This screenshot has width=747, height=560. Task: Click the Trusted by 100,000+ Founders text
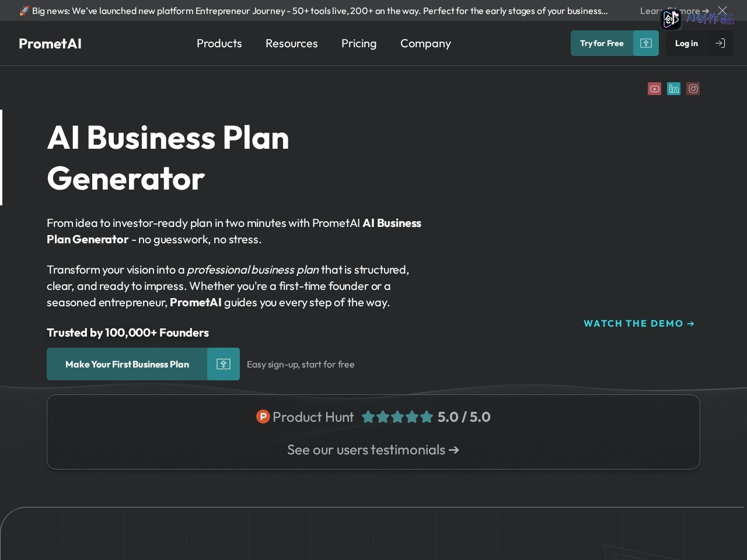click(128, 332)
